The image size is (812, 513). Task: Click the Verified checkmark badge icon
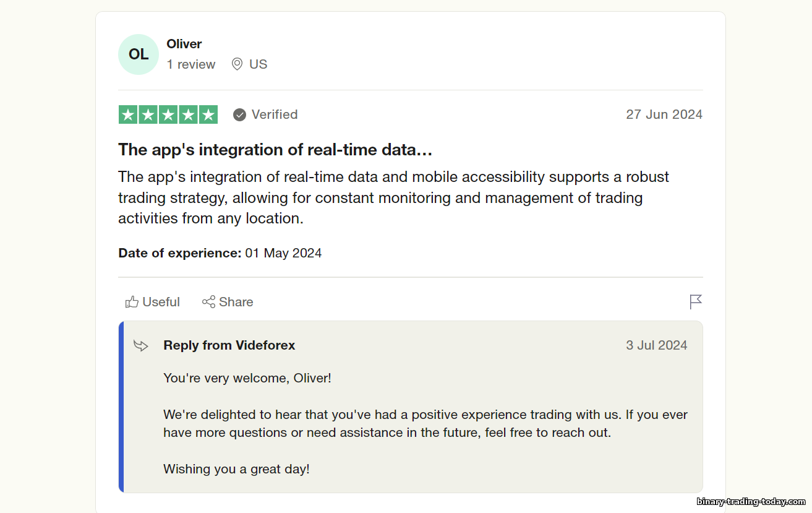point(239,114)
